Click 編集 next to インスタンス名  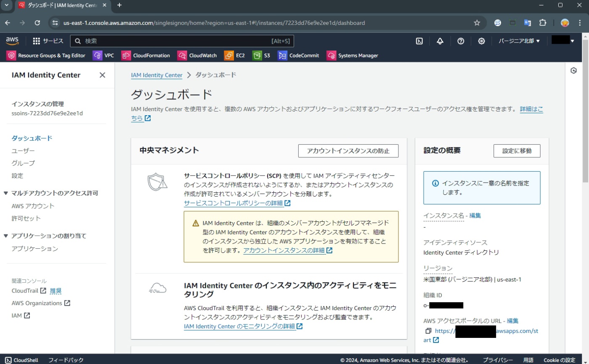coord(475,215)
